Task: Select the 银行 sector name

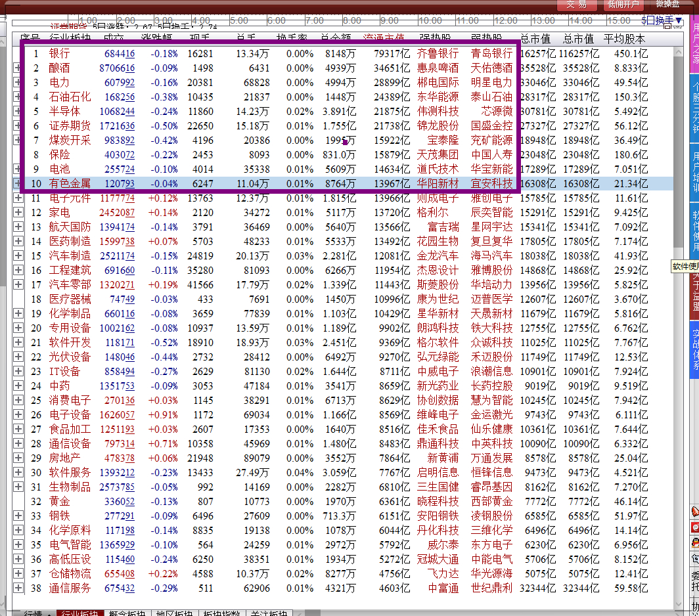Action: click(59, 53)
